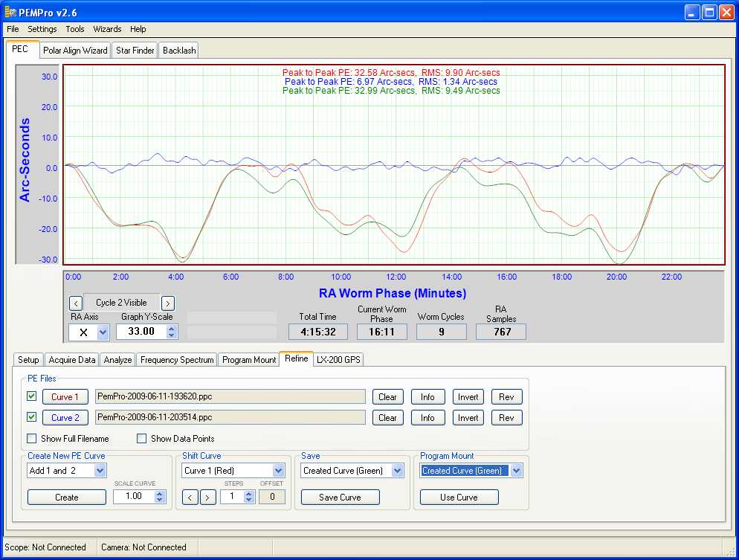Increase shift Steps with up spinner
The width and height of the screenshot is (739, 560).
pos(249,493)
